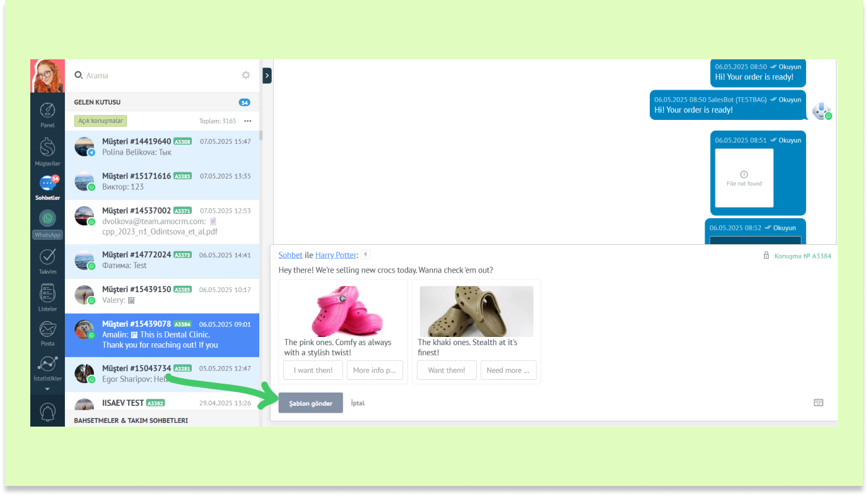Open the three-dots inbox options menu
This screenshot has width=868, height=496.
click(x=248, y=121)
